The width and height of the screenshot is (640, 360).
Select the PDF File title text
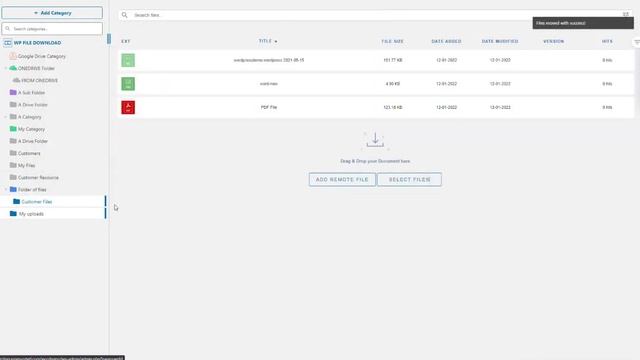(269, 107)
